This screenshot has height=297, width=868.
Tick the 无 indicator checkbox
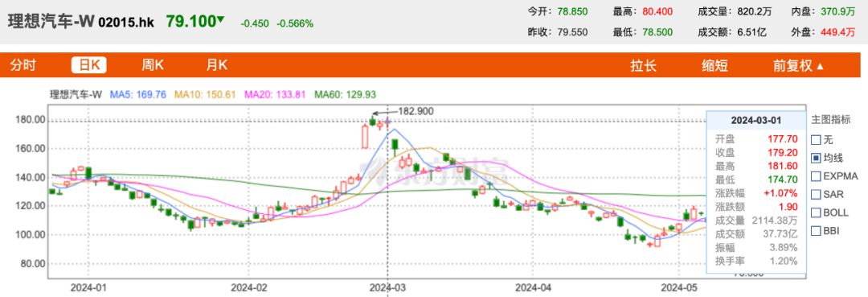point(816,140)
